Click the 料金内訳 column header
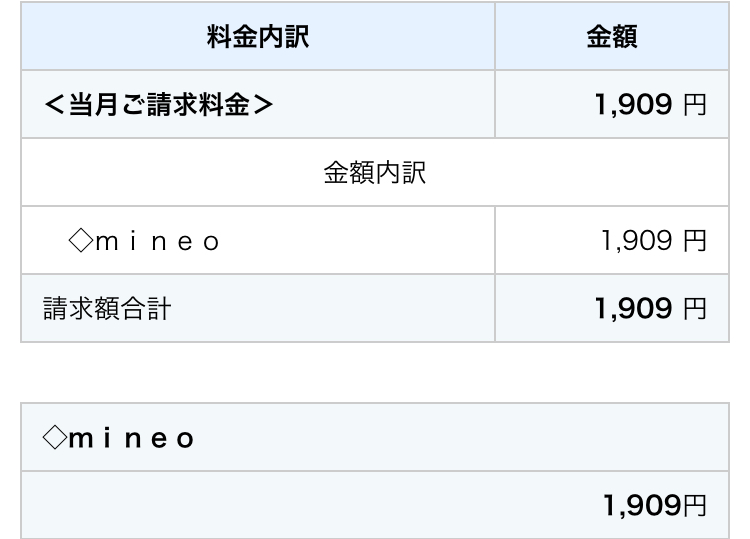The image size is (750, 539). coord(258,36)
